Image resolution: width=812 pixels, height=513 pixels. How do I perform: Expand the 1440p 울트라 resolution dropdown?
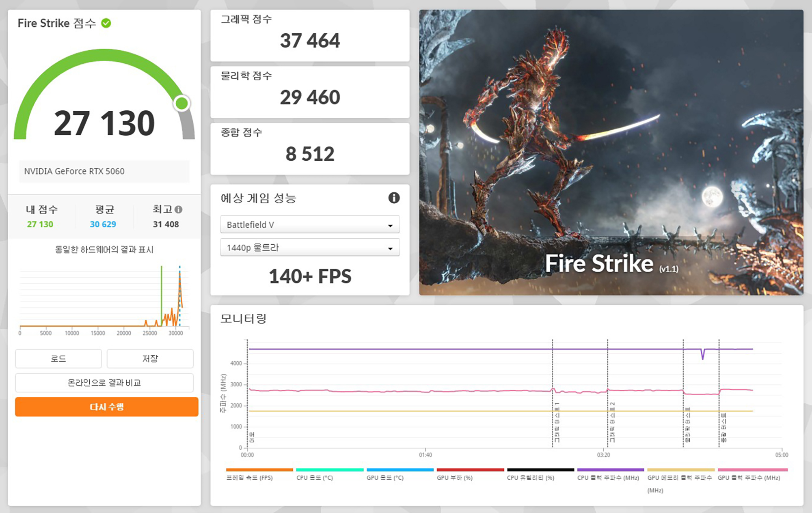coord(310,248)
